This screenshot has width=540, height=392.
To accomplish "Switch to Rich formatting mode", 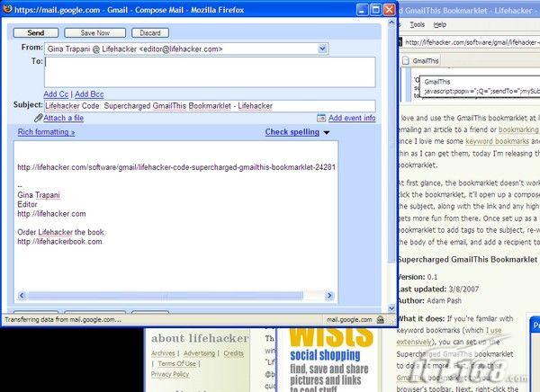I will (x=46, y=132).
